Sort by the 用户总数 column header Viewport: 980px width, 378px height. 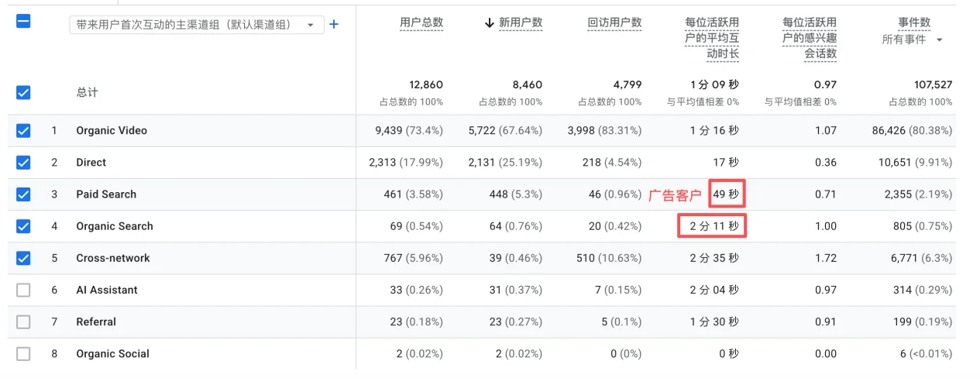coord(421,23)
